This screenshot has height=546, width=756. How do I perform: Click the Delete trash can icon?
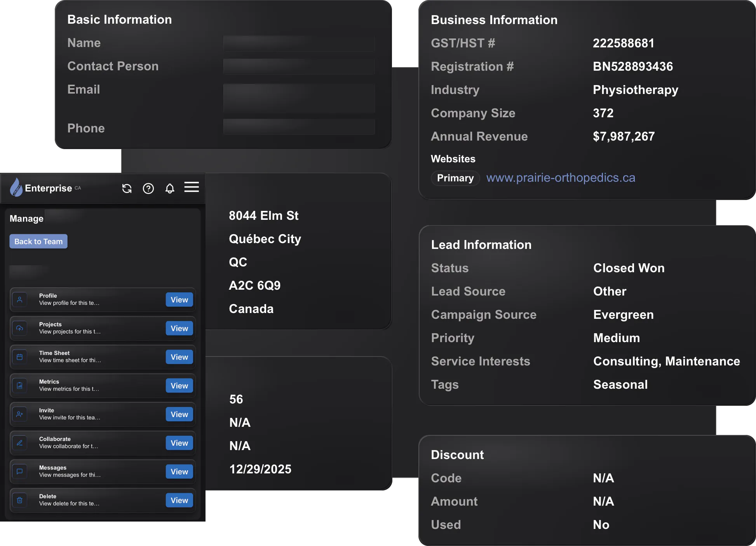(20, 500)
